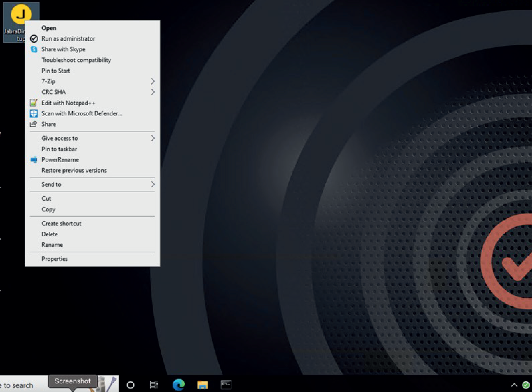Click the PowerRename icon
The image size is (532, 392).
(34, 160)
